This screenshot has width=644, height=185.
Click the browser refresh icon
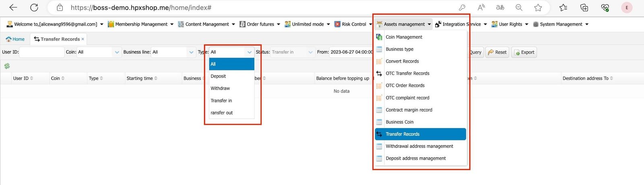tap(34, 8)
